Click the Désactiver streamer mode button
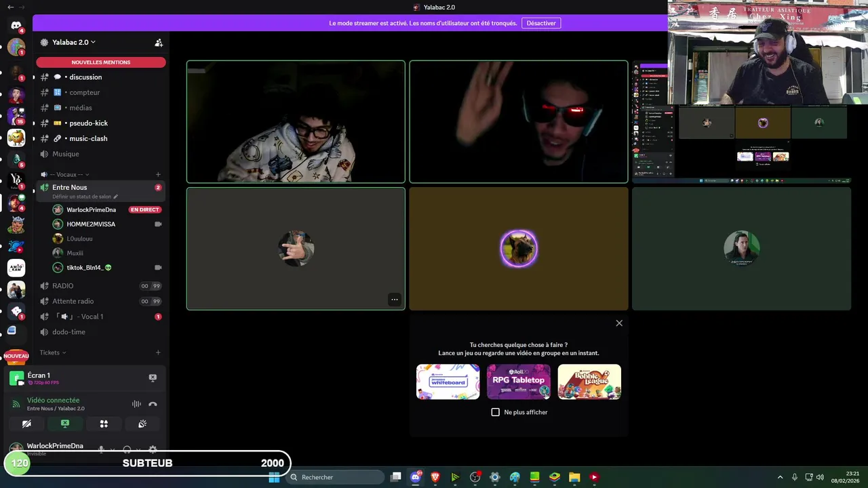 (x=541, y=23)
